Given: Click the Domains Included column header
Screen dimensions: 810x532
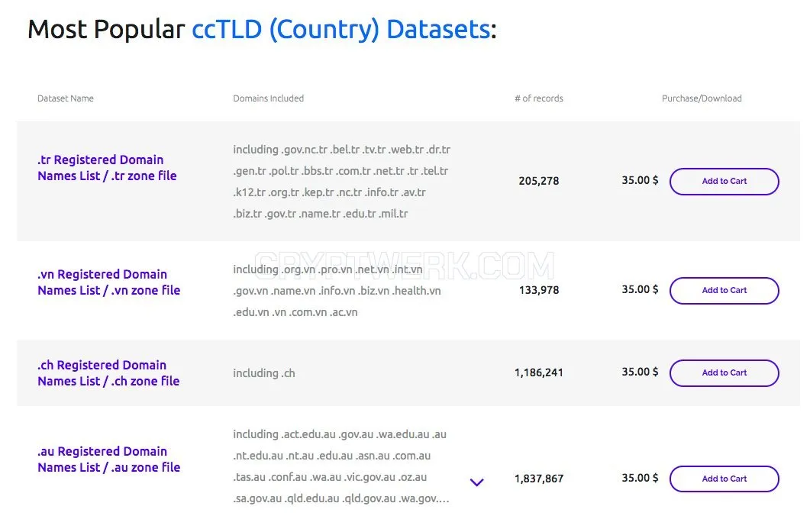Looking at the screenshot, I should tap(268, 98).
